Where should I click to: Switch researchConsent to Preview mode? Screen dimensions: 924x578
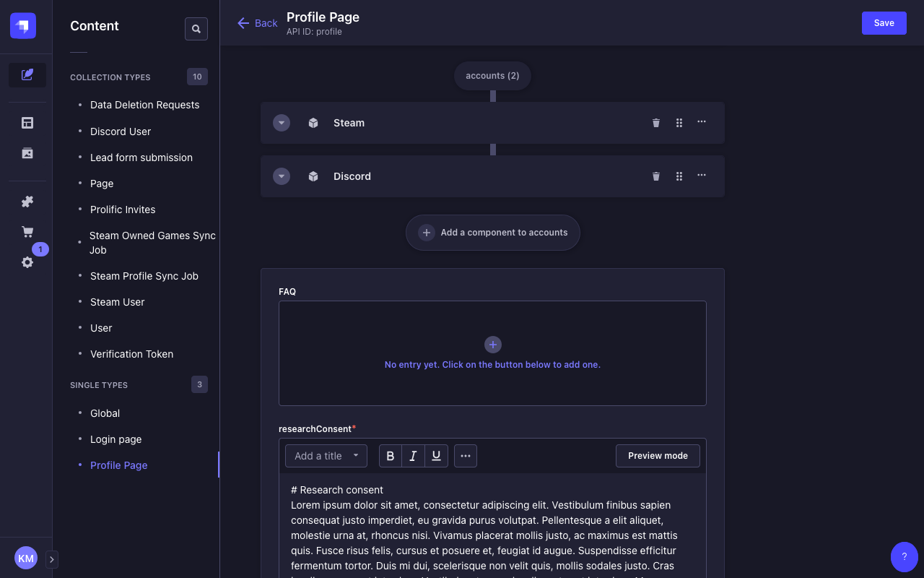coord(658,456)
